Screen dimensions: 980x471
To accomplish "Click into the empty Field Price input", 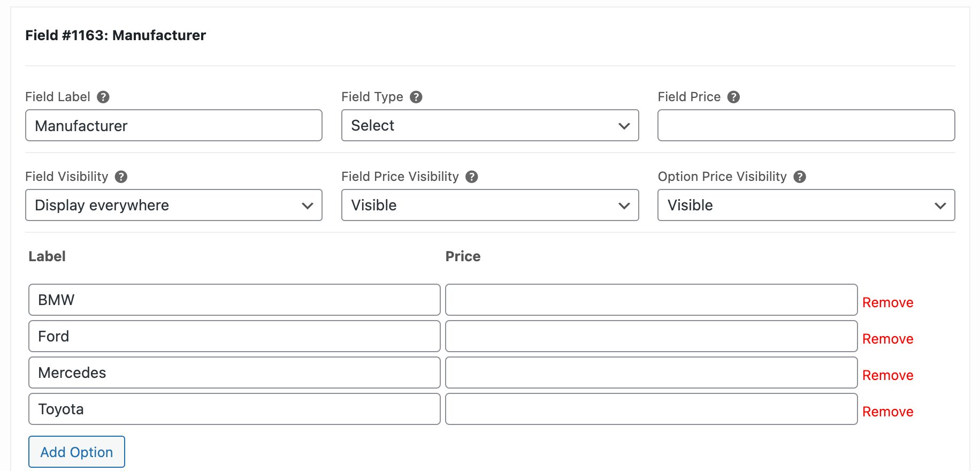I will (x=806, y=126).
